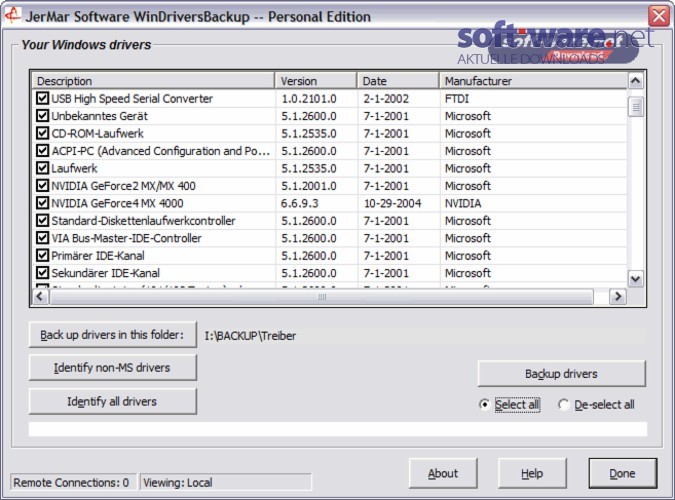Viewport: 675px width, 500px height.
Task: Toggle the Unbekanntes Gerät checkbox
Action: [x=42, y=116]
